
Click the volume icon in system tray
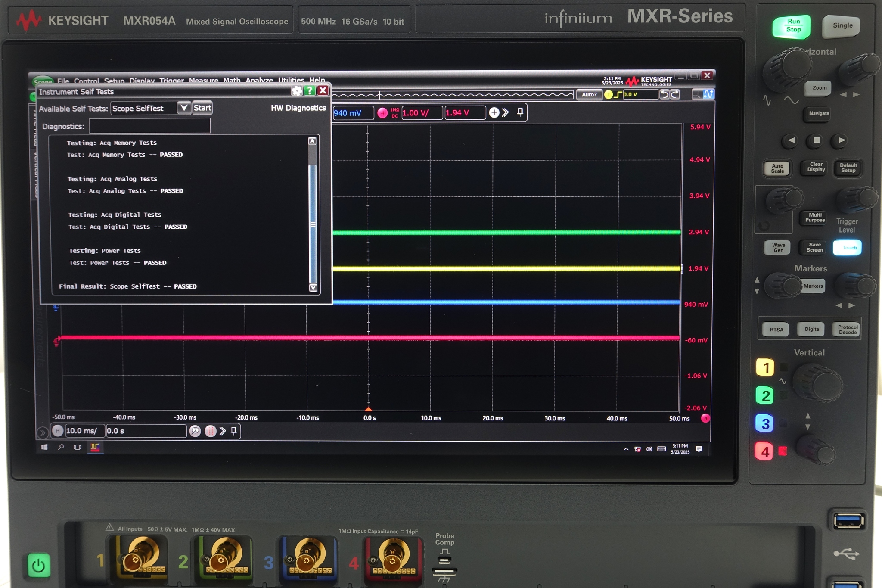coord(649,449)
